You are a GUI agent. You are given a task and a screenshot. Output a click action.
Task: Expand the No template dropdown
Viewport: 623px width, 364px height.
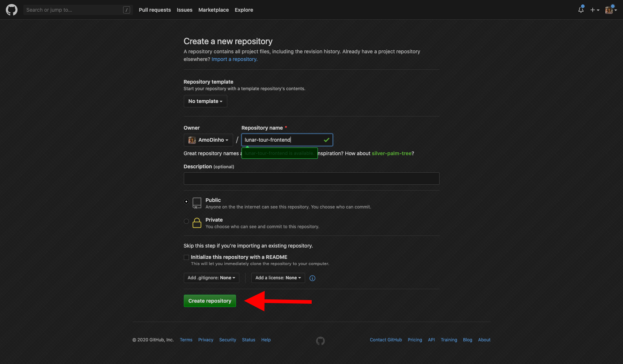[x=205, y=101]
